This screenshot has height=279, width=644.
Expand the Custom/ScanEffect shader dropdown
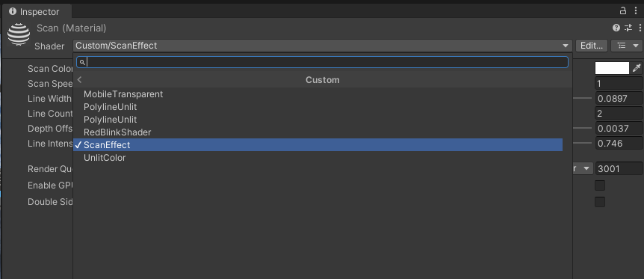323,46
